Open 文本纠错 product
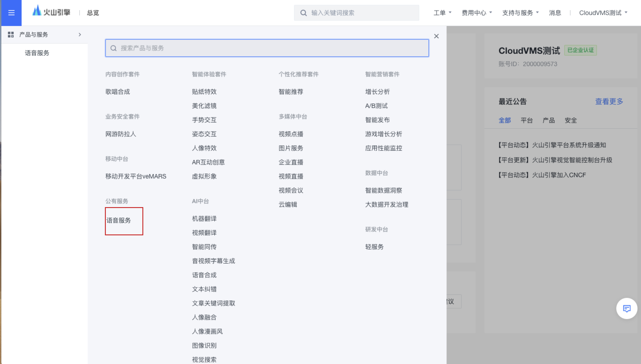The image size is (641, 364). tap(204, 289)
